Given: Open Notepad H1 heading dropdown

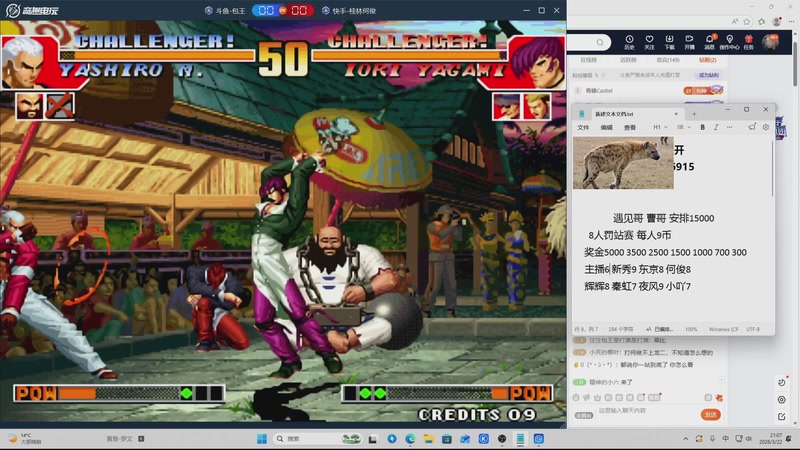Looking at the screenshot, I should click(x=660, y=127).
